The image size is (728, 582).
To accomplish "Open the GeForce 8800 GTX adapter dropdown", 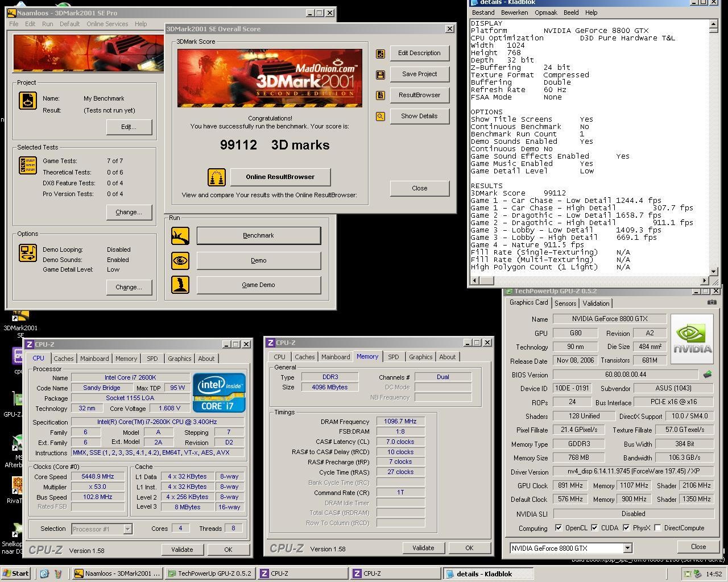I will (627, 548).
